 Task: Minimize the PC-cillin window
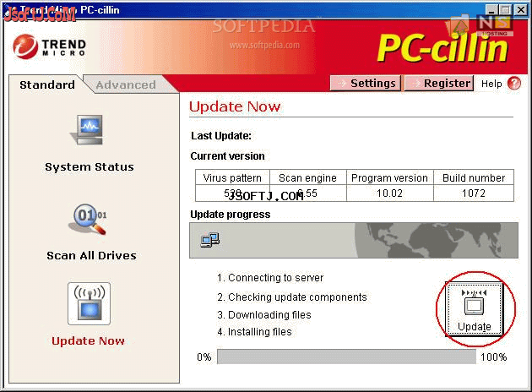[492, 9]
